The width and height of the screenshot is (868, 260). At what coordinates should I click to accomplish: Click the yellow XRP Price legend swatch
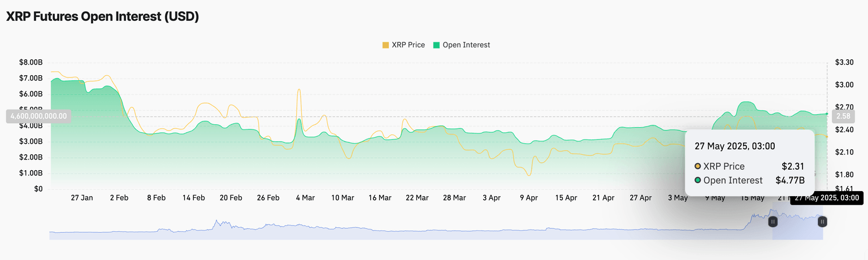coord(385,45)
